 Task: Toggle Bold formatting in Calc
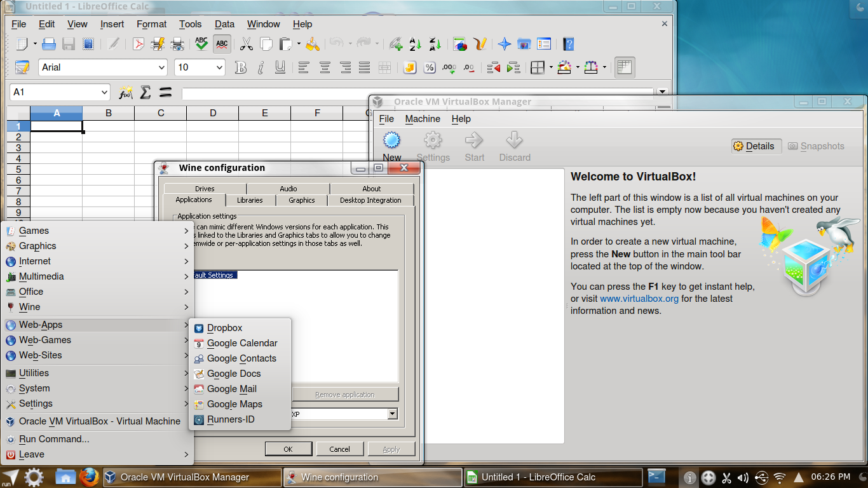click(240, 67)
